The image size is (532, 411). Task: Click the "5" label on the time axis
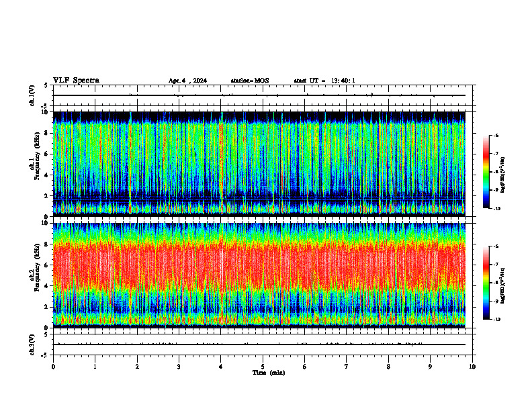(x=263, y=367)
